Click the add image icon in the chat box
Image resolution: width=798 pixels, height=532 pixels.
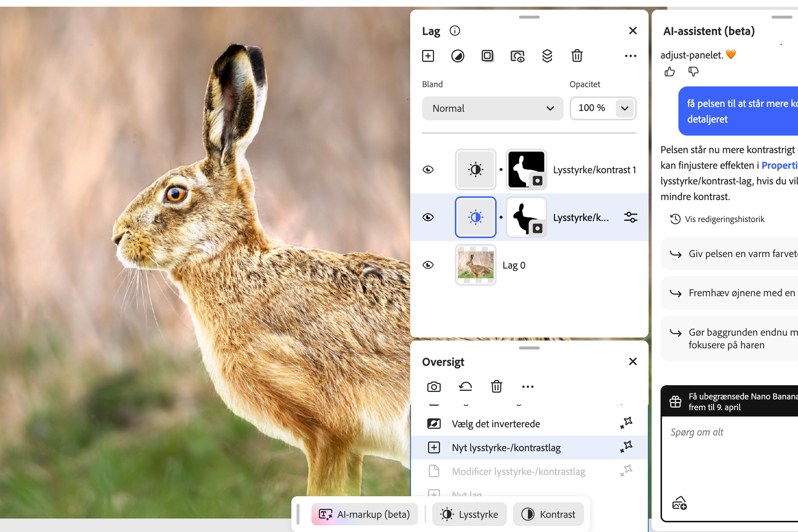click(x=679, y=503)
